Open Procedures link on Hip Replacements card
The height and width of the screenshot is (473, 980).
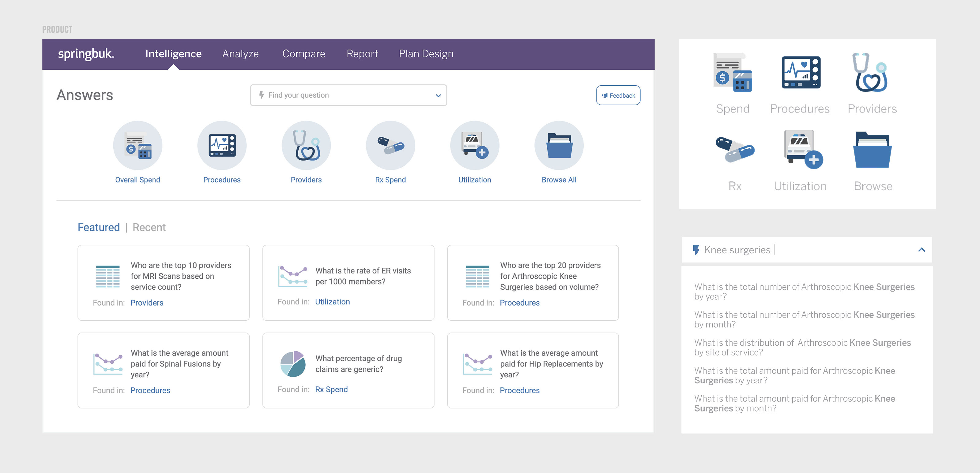point(520,390)
